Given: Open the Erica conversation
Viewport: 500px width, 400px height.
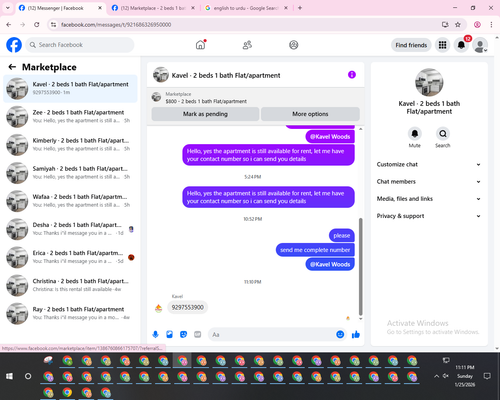Looking at the screenshot, I should point(70,257).
